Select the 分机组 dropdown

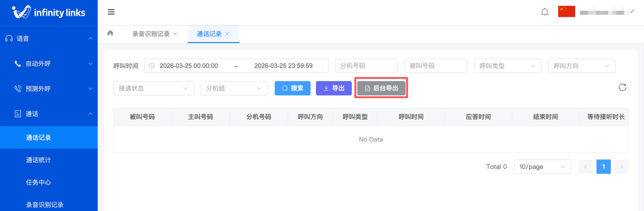[234, 88]
